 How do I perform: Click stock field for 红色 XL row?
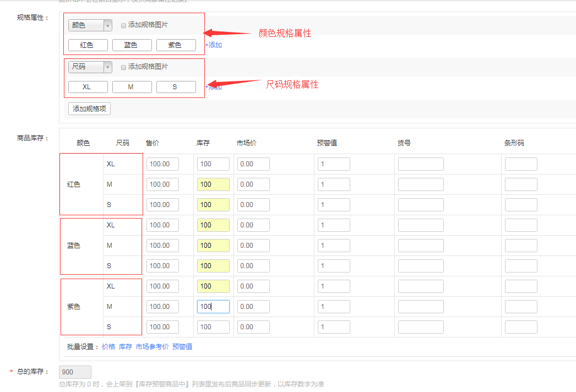214,164
